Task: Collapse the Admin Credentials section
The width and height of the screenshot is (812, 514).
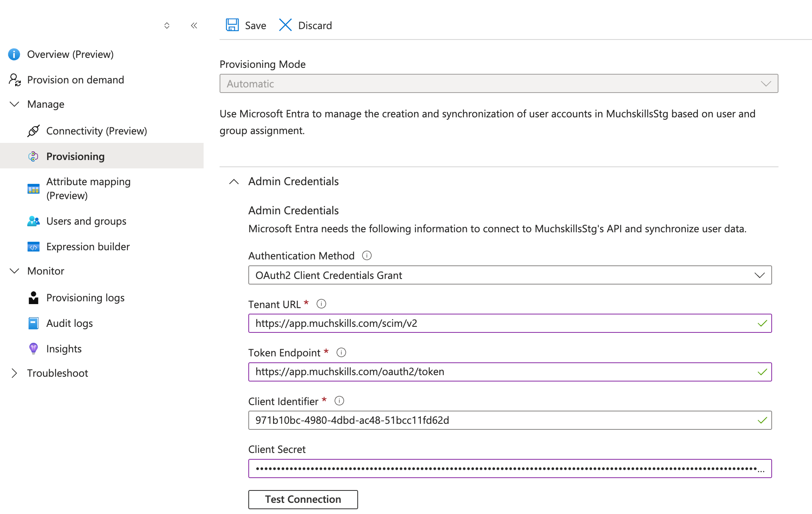Action: pos(234,182)
